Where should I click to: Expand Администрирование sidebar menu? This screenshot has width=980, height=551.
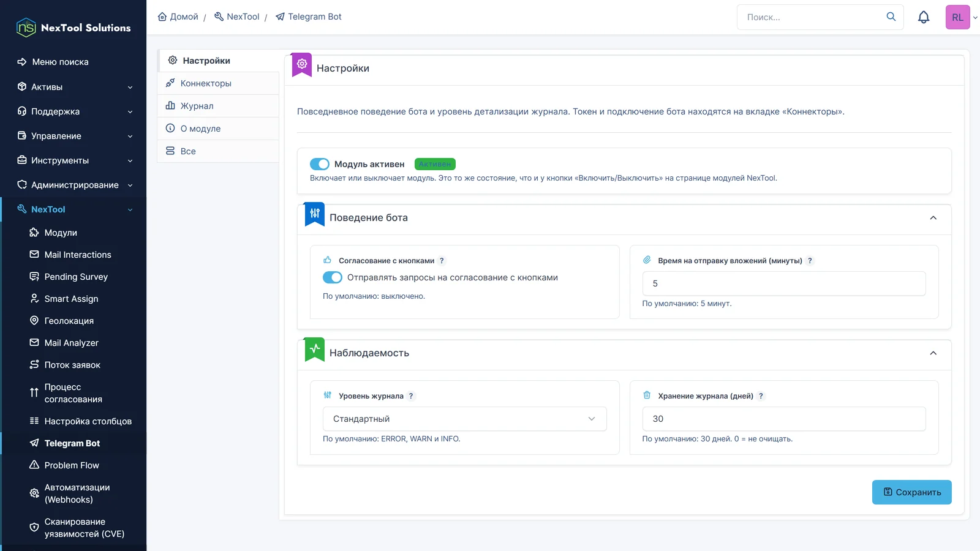(x=73, y=185)
